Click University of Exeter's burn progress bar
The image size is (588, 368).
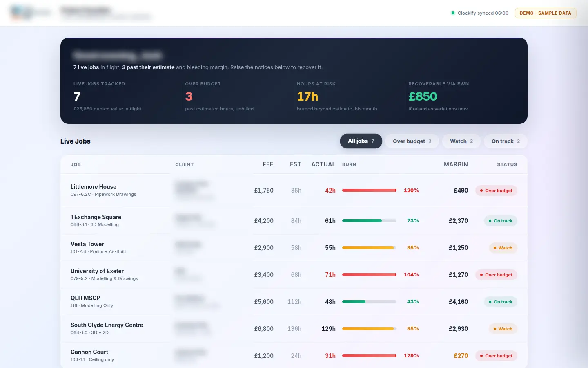369,275
